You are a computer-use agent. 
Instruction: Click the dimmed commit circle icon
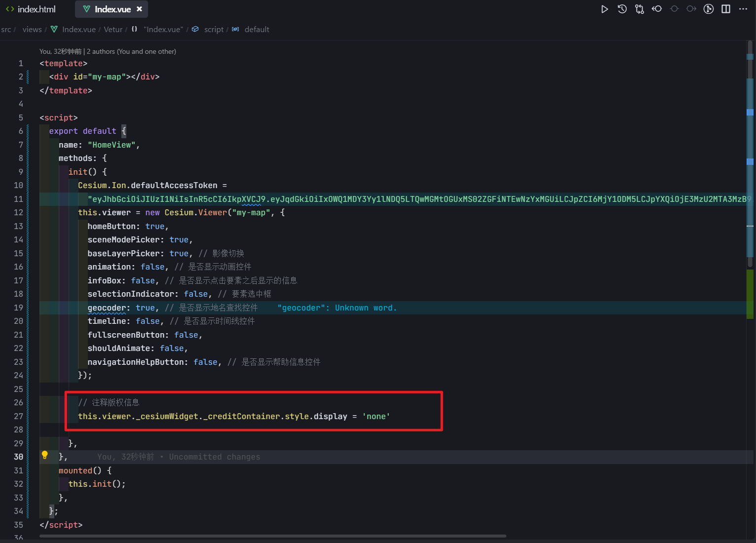coord(674,9)
